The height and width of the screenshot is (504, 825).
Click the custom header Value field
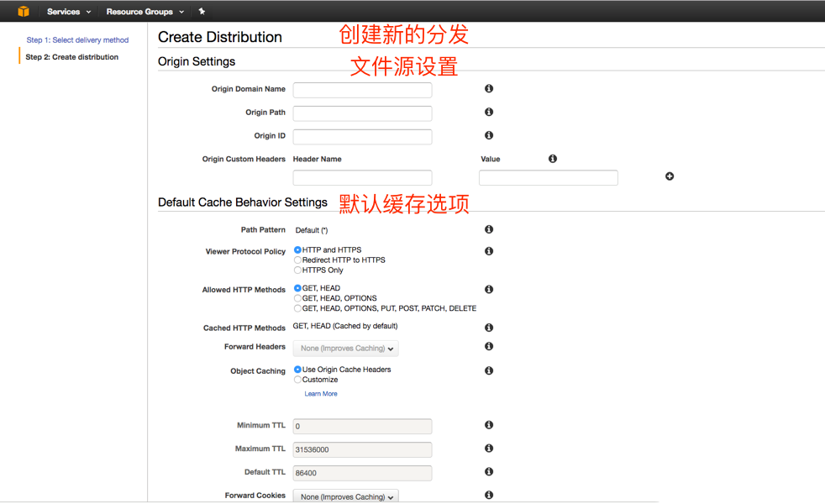click(x=549, y=178)
